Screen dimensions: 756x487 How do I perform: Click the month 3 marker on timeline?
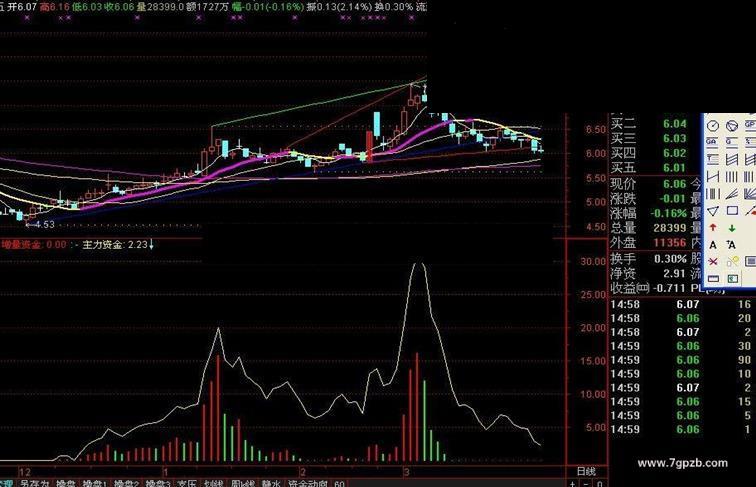click(x=406, y=472)
